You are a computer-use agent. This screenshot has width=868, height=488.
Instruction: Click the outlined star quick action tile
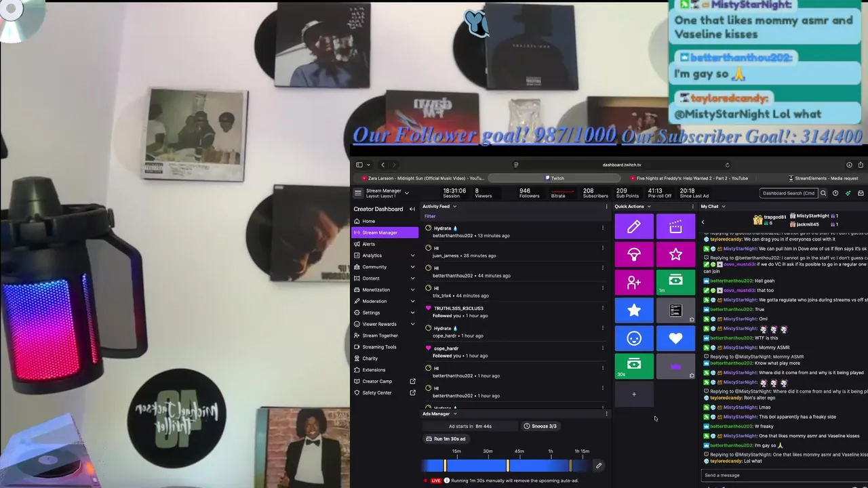coord(675,255)
